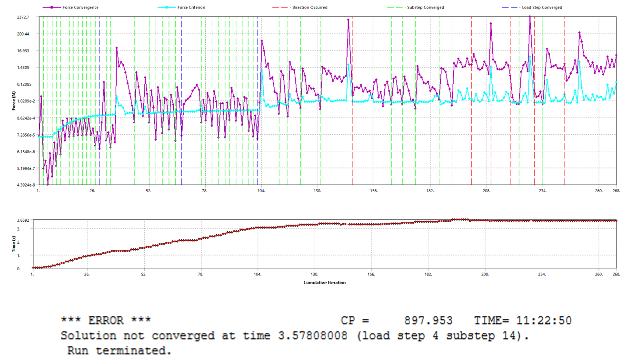Screen dimensions: 627x364
Task: Select the purple Force Convergence legend marker
Action: coord(52,8)
